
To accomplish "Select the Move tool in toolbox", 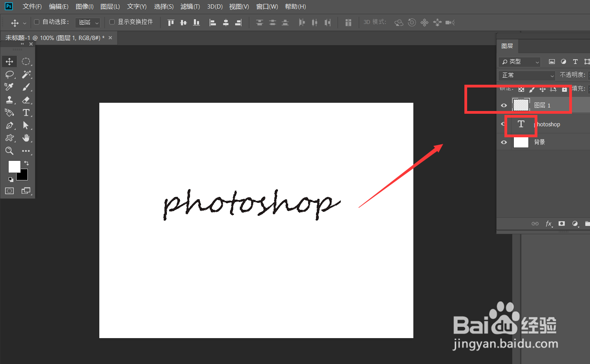I will [9, 62].
